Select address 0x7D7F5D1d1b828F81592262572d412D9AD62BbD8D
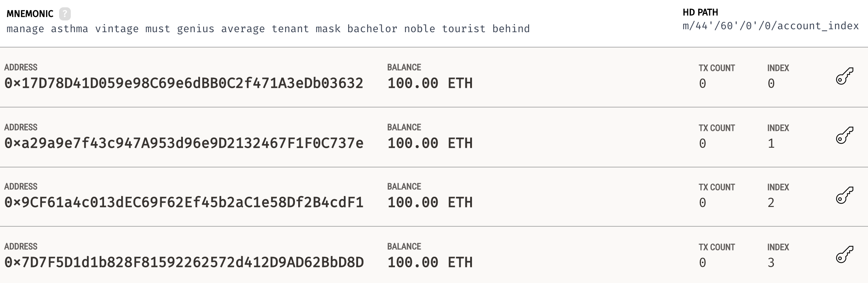Viewport: 868px width, 283px height. click(184, 263)
